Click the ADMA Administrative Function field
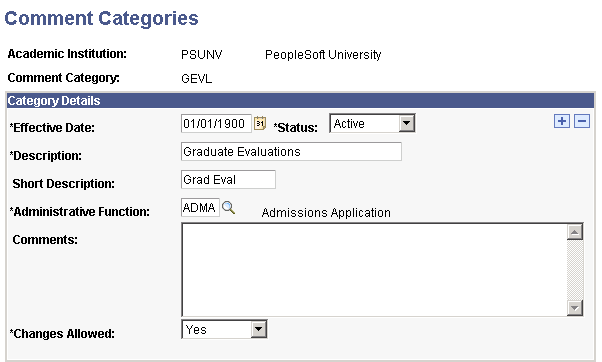Screen dimensions: 602x362 200,208
